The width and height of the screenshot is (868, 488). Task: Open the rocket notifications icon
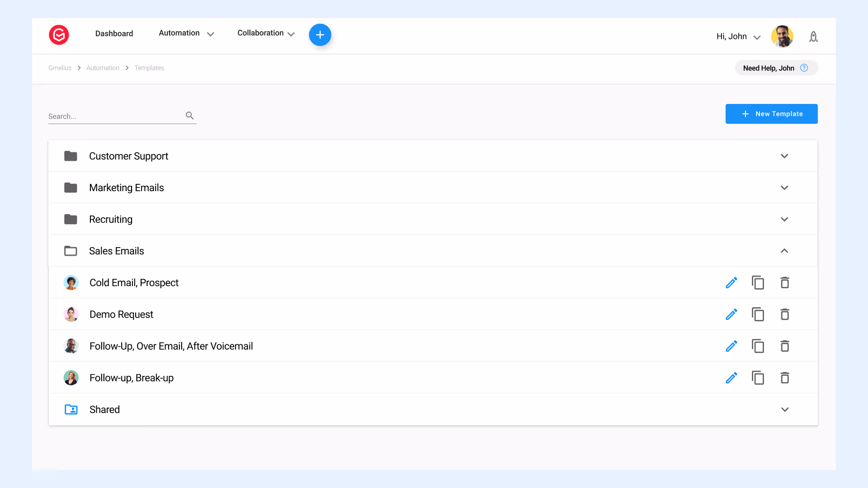click(x=813, y=37)
